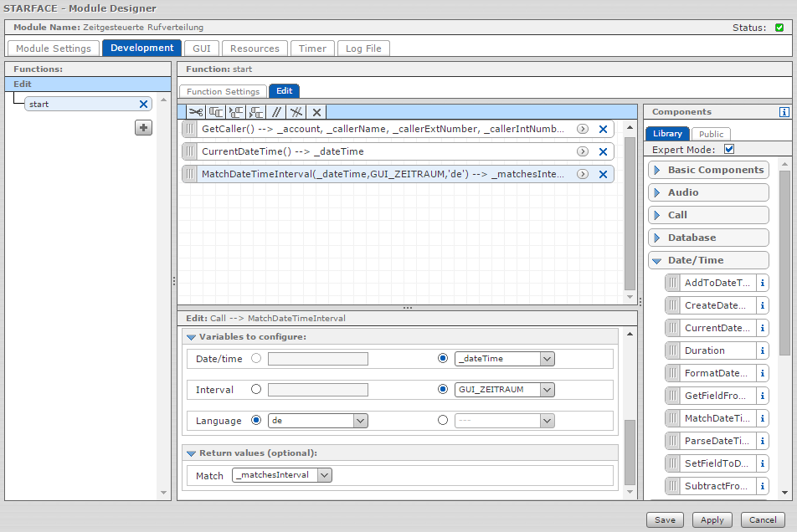797x532 pixels.
Task: Remove the start function from list
Action: [x=143, y=105]
